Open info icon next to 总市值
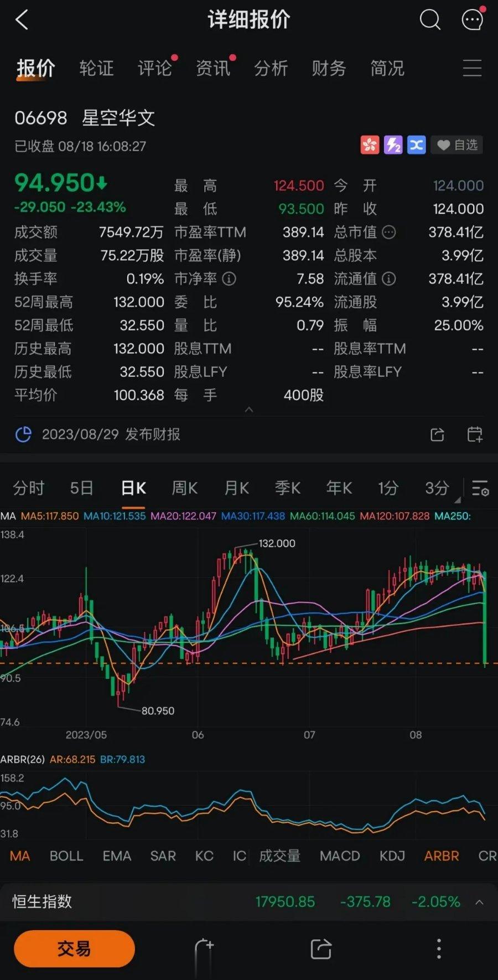The height and width of the screenshot is (980, 498). click(389, 232)
